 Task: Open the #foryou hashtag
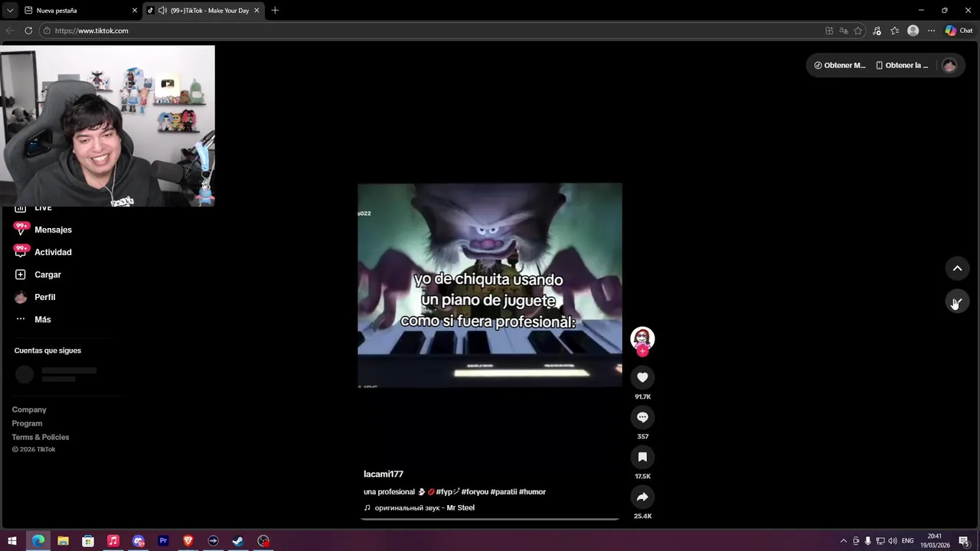(475, 492)
